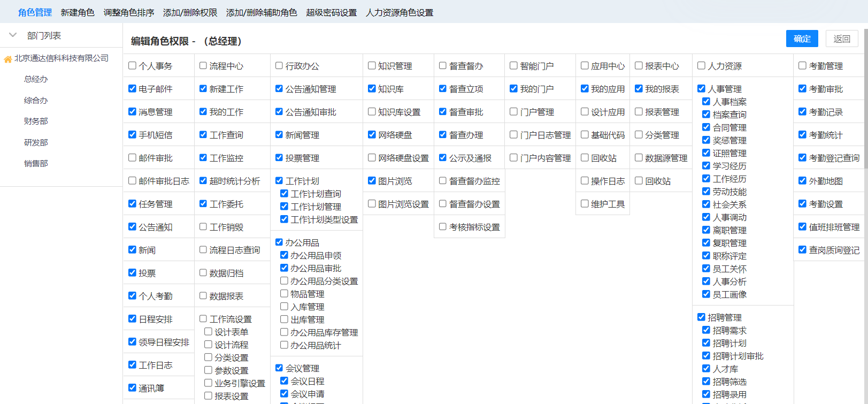
Task: Toggle the 考勤审批 checkbox off
Action: tap(802, 89)
